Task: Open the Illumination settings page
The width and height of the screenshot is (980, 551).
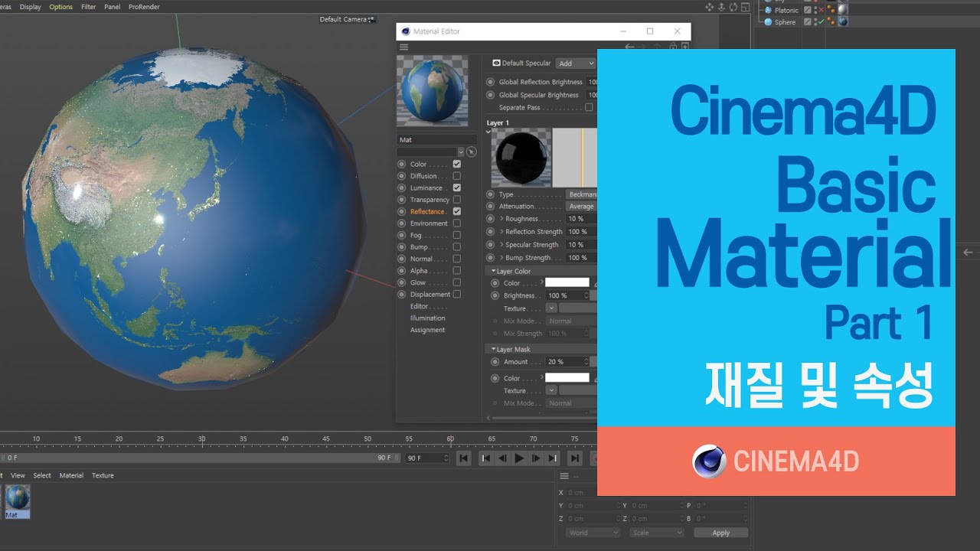Action: pyautogui.click(x=427, y=318)
